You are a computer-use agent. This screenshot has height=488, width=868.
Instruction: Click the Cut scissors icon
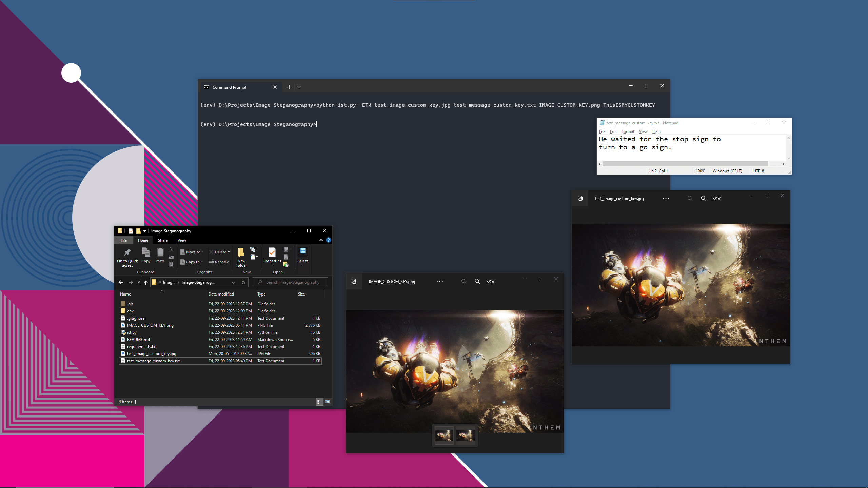click(171, 250)
